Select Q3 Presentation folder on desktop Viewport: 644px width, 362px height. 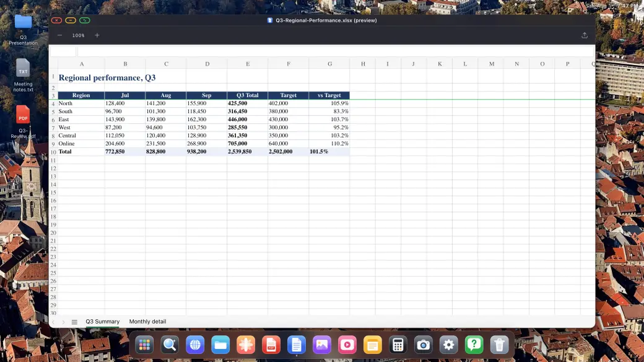[23, 30]
